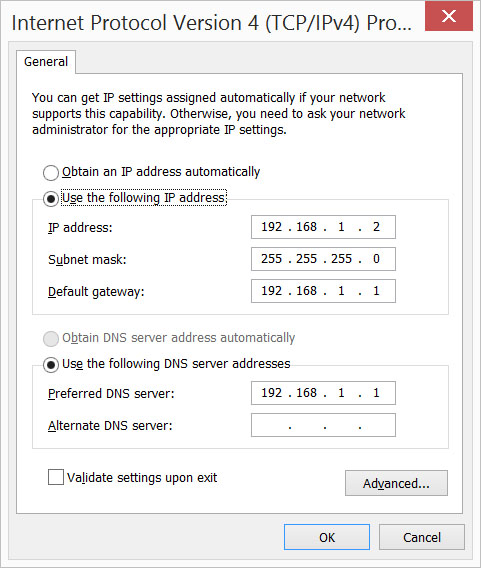Image resolution: width=481 pixels, height=568 pixels.
Task: Close the TCP/IPv4 properties window
Action: point(449,16)
